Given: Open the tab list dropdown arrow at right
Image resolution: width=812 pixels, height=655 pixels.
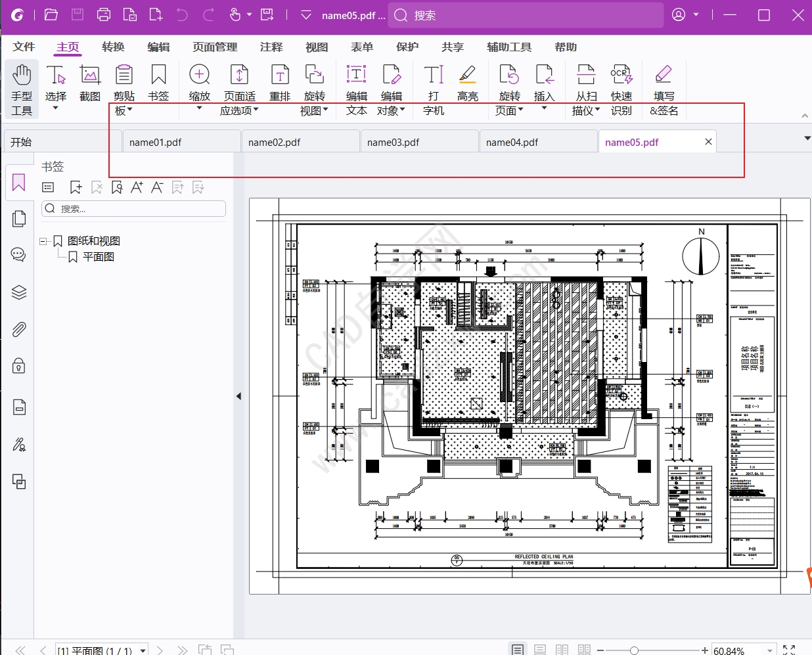Looking at the screenshot, I should click(807, 138).
